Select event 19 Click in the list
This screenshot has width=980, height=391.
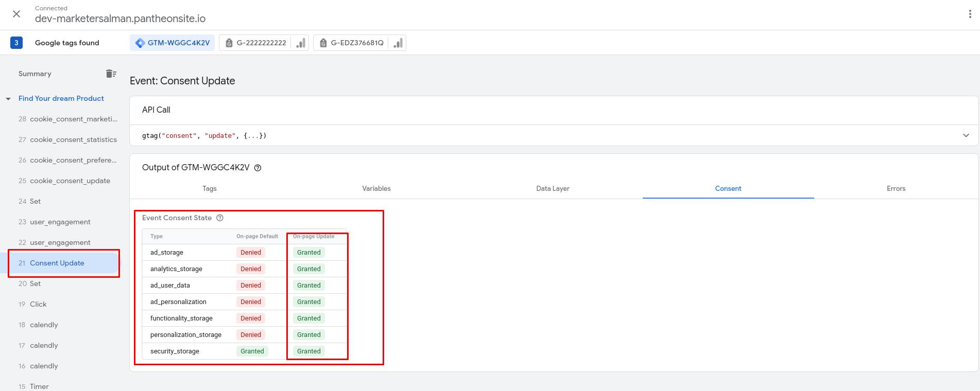coord(38,304)
